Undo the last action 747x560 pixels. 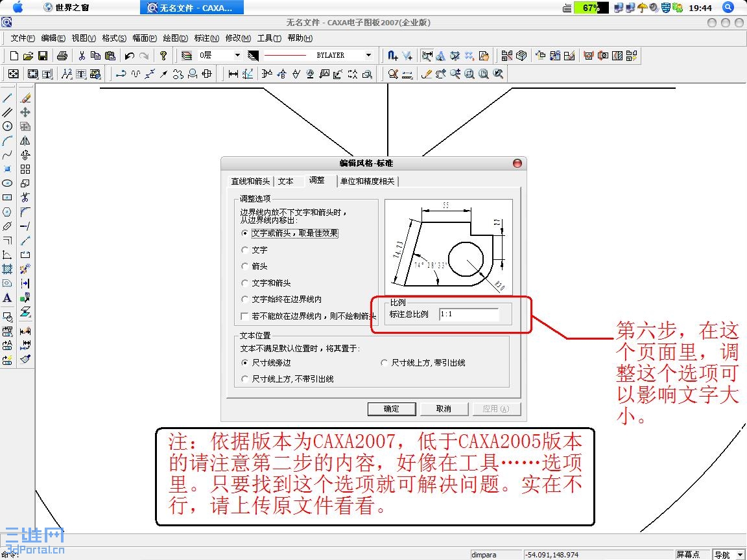coord(129,56)
